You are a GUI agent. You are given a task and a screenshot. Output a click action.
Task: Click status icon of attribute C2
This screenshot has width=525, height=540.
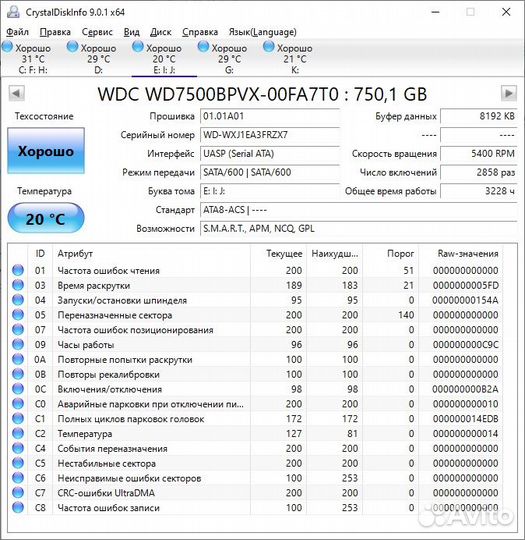click(18, 433)
